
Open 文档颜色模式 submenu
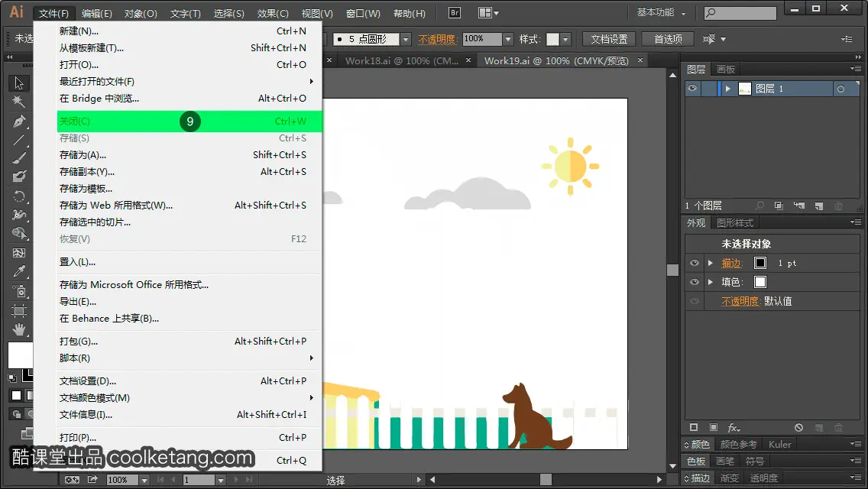click(x=189, y=397)
